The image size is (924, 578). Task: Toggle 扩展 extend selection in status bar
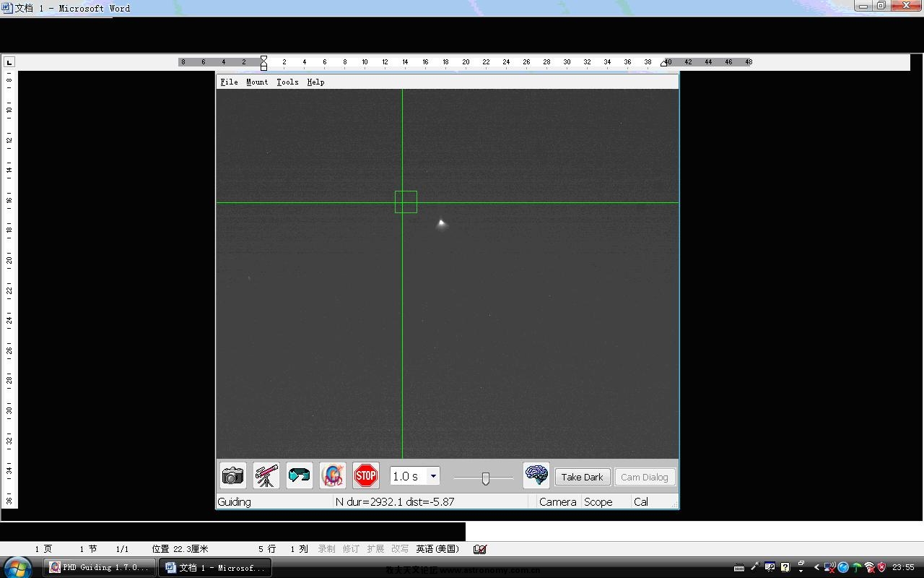coord(375,549)
